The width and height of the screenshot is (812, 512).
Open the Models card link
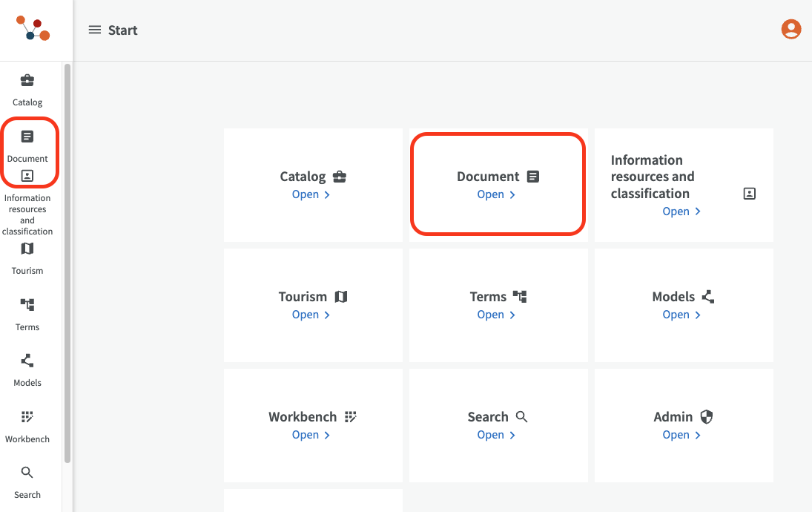pyautogui.click(x=682, y=315)
